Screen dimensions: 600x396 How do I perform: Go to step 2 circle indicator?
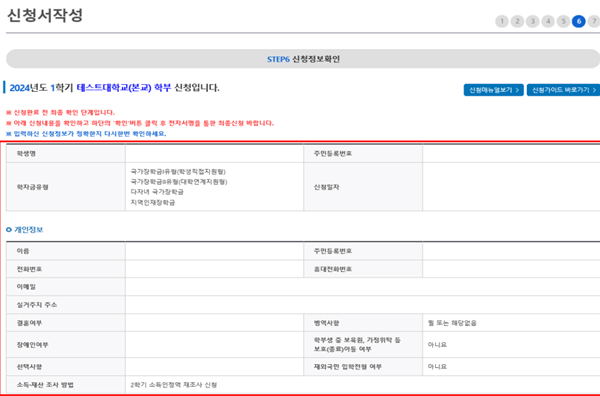click(517, 21)
